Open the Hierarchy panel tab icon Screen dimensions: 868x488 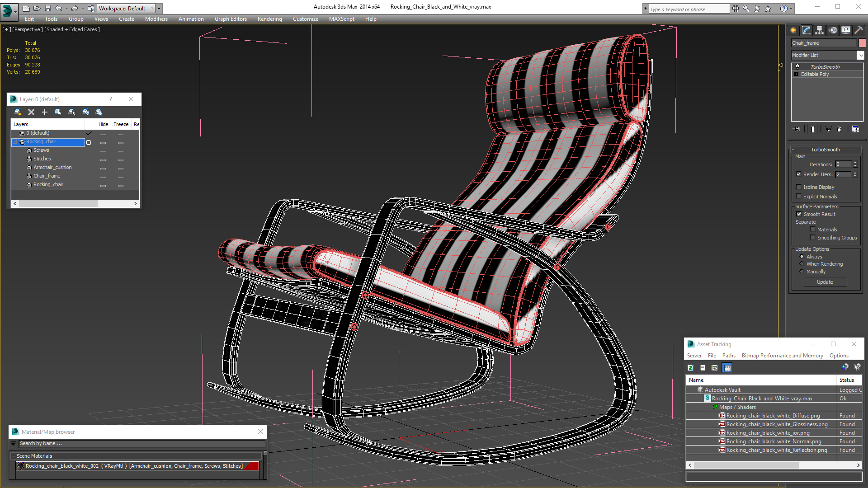(x=820, y=30)
